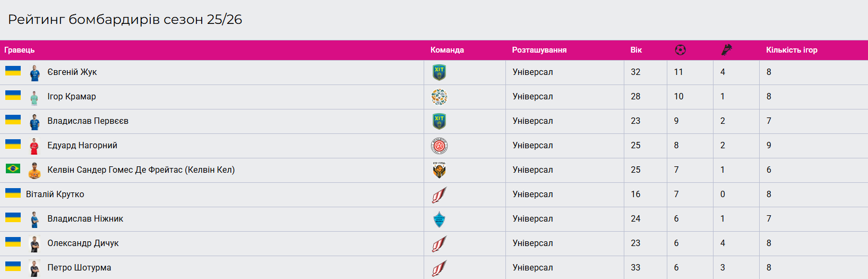Sort by Команда column header
This screenshot has height=279, width=868.
point(447,50)
